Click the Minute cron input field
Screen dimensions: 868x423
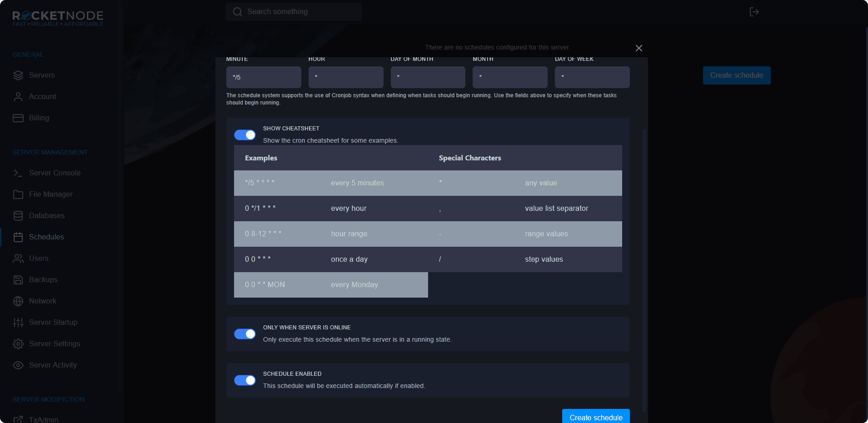pos(264,77)
